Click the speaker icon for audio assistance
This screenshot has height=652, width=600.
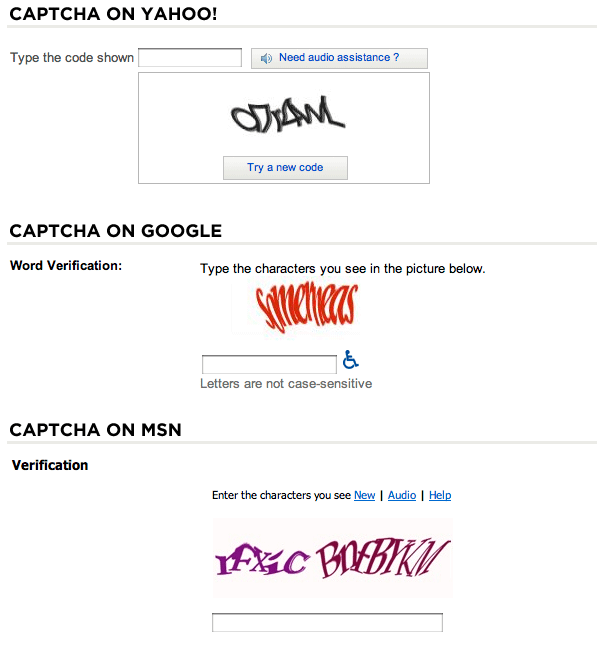(x=266, y=58)
